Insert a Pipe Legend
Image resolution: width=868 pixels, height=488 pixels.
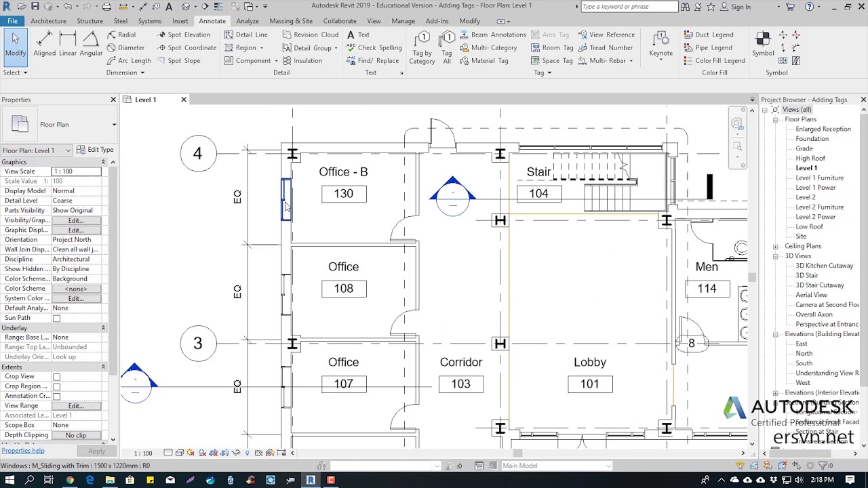pos(708,47)
